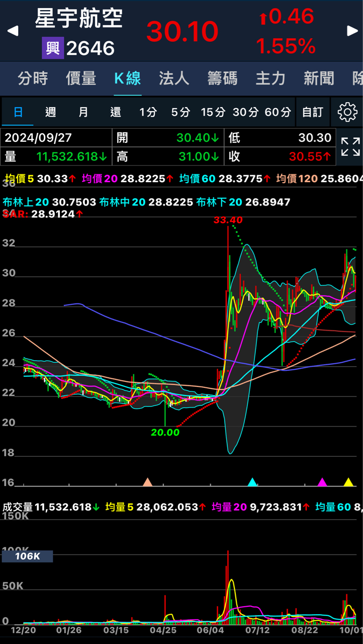The image size is (363, 644).
Task: Select the 5分 interval
Action: coord(180,112)
